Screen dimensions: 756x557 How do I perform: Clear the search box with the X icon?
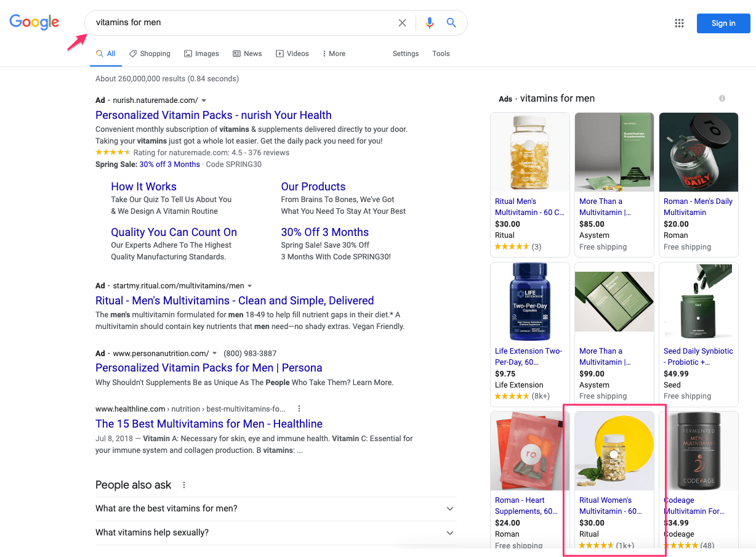coord(402,23)
